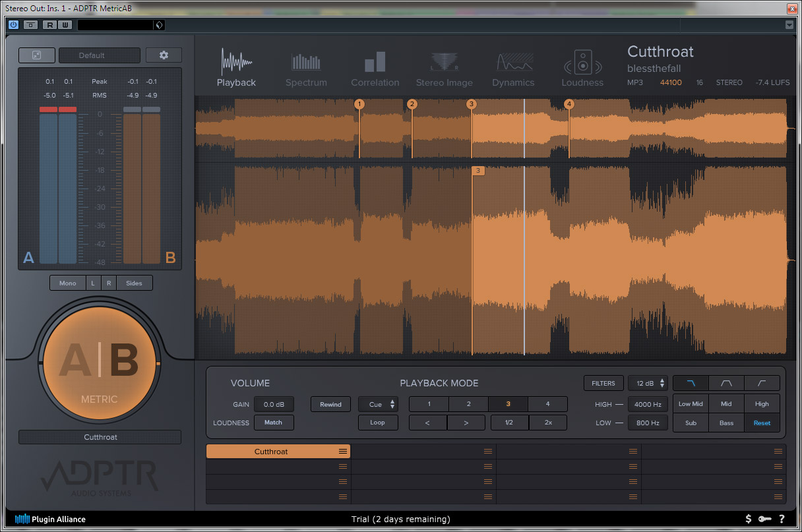Open the 12 dB slope dropdown
802x532 pixels.
point(648,383)
